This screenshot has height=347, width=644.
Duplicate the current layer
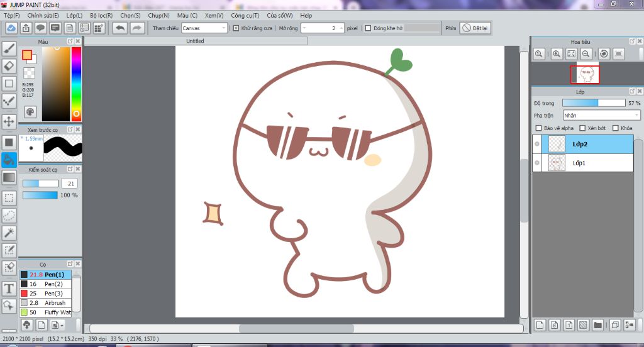point(615,325)
